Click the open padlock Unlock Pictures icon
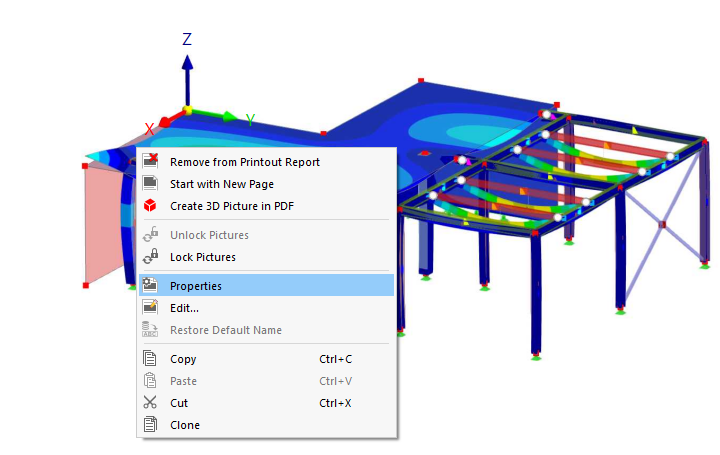This screenshot has width=720, height=455. (150, 234)
